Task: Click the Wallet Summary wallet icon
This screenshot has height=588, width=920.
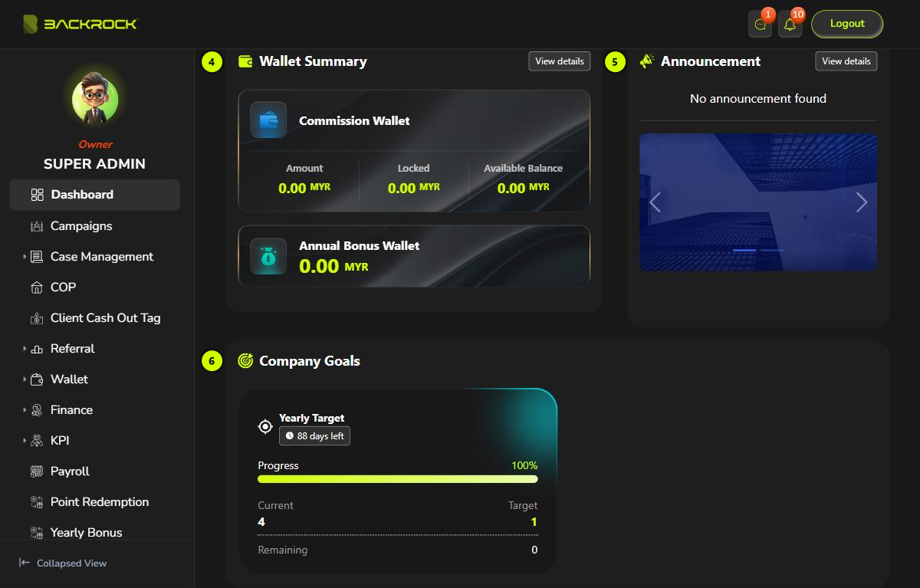Action: click(x=245, y=61)
